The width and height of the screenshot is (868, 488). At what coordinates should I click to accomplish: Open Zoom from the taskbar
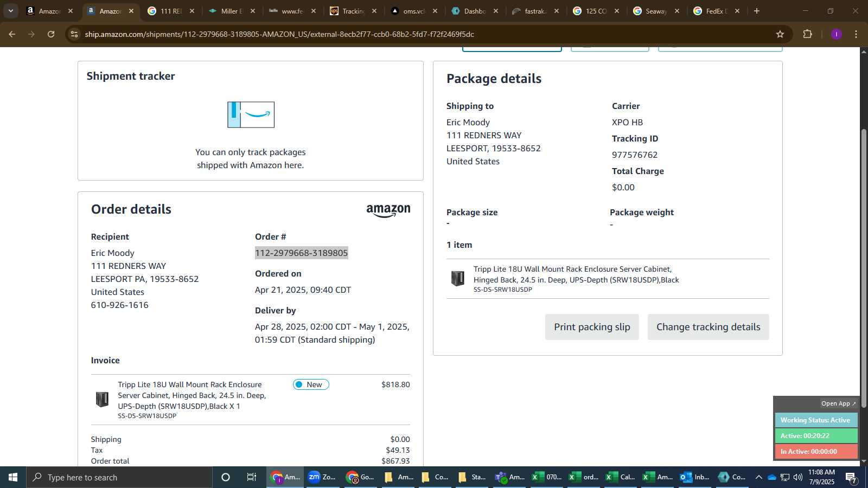pos(323,477)
